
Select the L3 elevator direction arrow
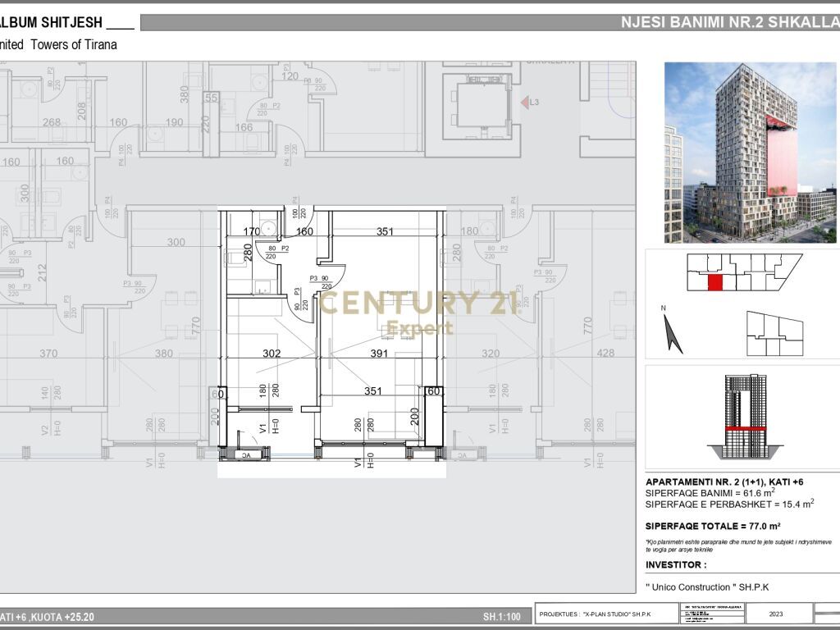(x=526, y=103)
